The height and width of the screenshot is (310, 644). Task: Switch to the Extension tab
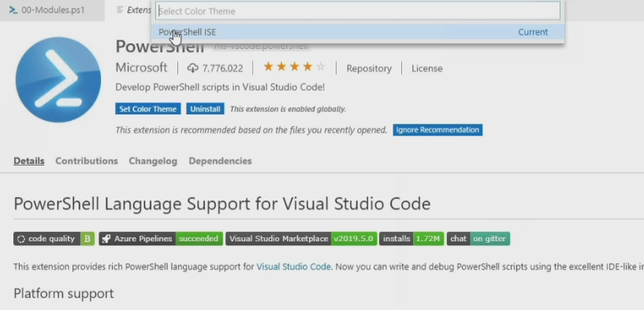click(134, 10)
